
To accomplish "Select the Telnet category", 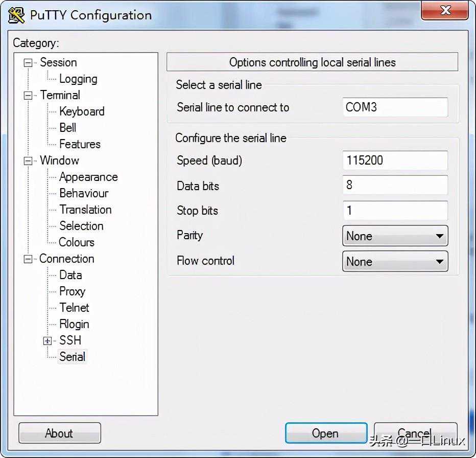I will point(74,308).
